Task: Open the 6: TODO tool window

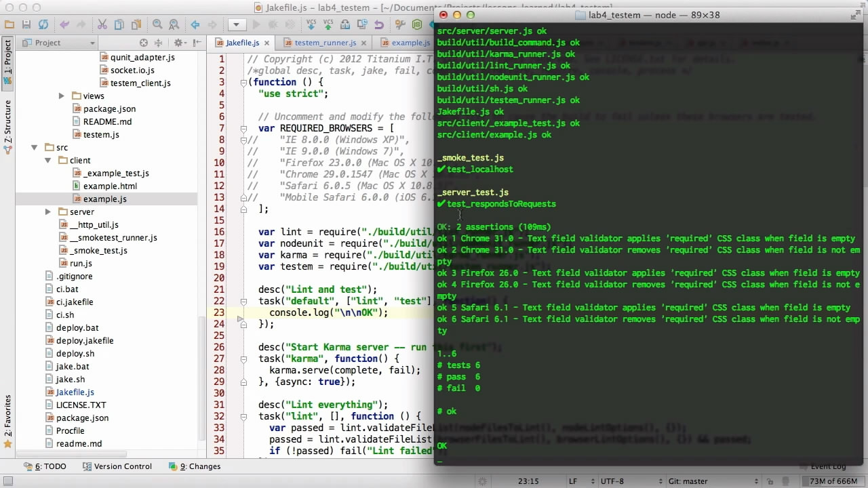Action: click(x=45, y=466)
